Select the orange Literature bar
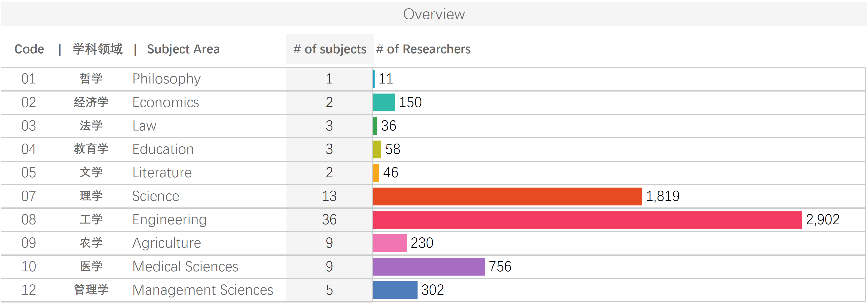The image size is (868, 305). point(376,173)
